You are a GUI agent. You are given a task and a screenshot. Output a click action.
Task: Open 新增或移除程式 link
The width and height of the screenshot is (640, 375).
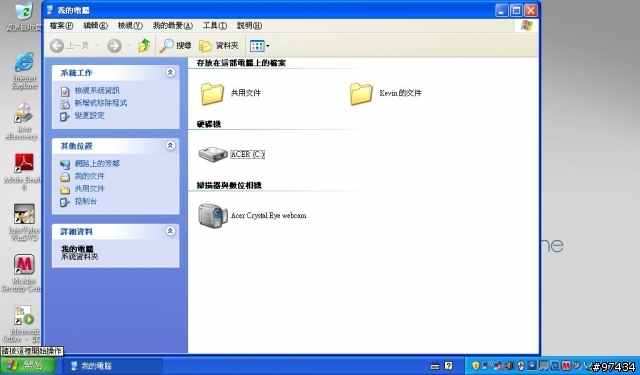point(100,103)
